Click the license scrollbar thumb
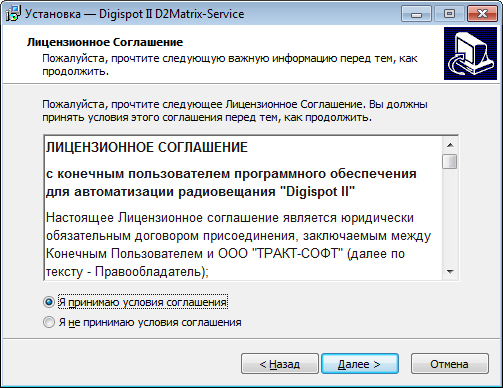Viewport: 503px width, 388px height. (x=450, y=162)
